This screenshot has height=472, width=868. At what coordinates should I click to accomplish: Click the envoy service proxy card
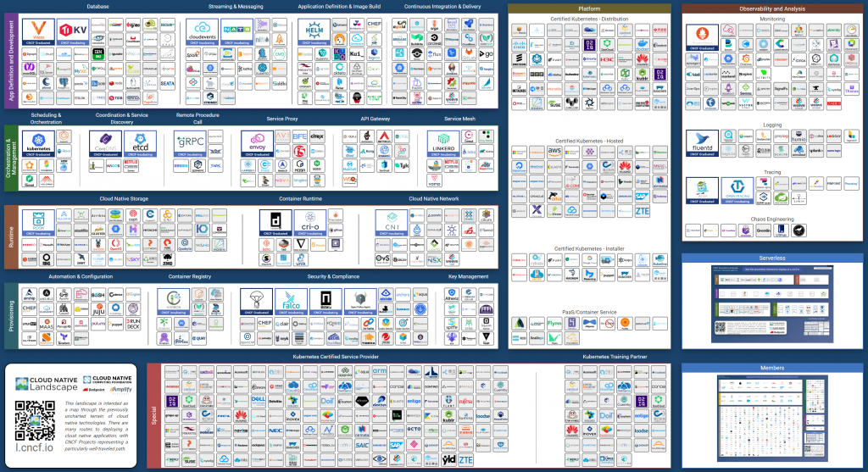tap(258, 144)
